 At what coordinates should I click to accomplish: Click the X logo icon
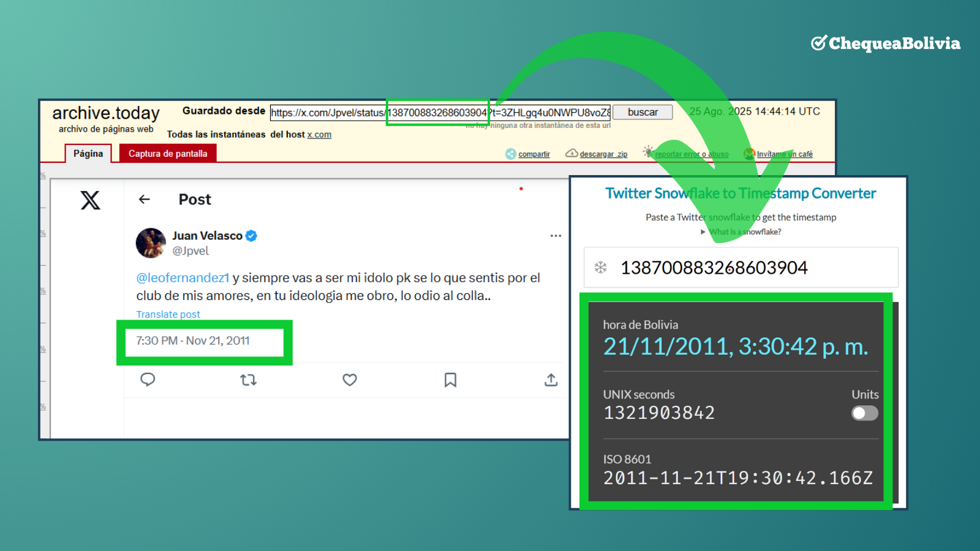coord(90,200)
